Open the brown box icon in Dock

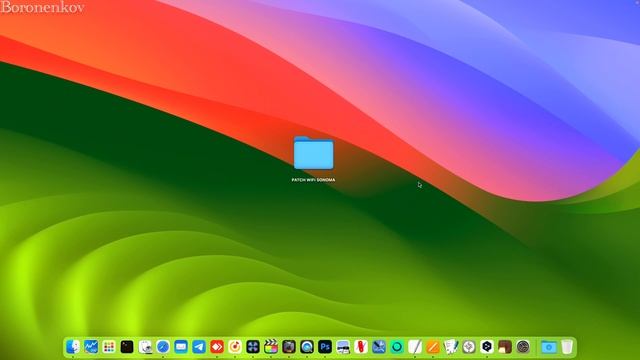505,347
